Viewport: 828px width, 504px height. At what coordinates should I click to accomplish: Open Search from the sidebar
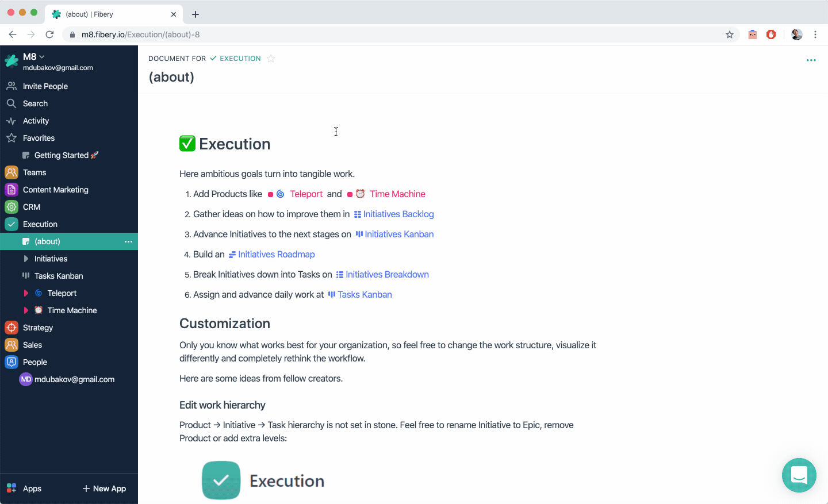pyautogui.click(x=34, y=103)
